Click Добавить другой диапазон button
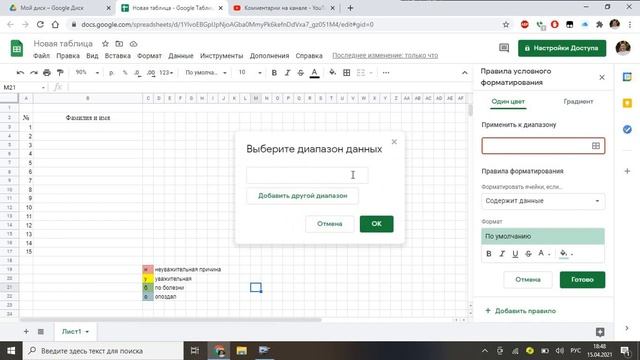Viewport: 640px width, 360px height. [x=302, y=196]
